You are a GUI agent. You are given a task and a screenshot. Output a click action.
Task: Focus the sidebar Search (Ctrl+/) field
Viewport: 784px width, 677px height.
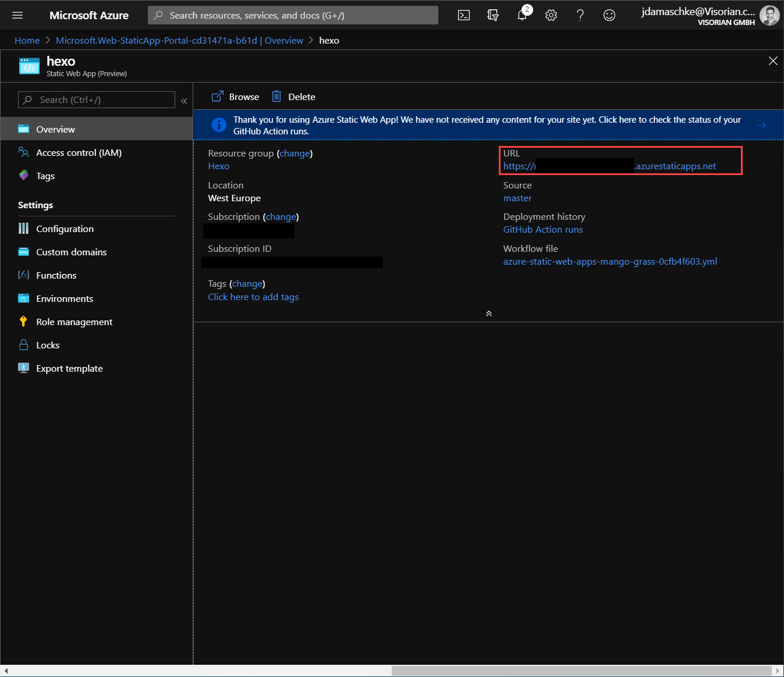point(97,100)
